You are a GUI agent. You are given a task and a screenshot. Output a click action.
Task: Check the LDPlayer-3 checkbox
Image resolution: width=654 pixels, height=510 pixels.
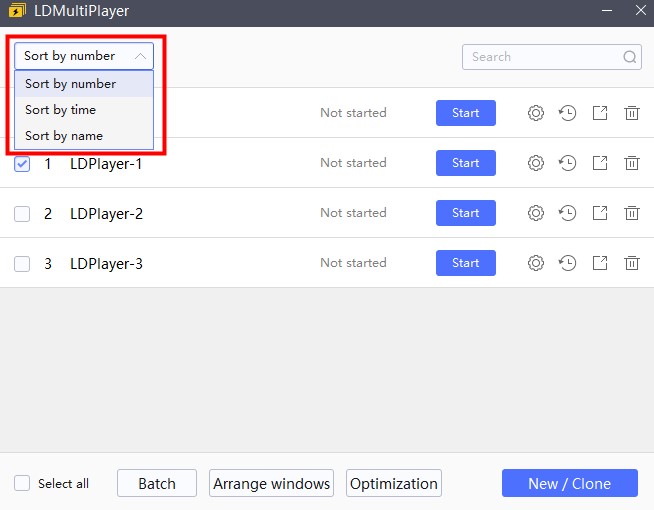click(22, 264)
